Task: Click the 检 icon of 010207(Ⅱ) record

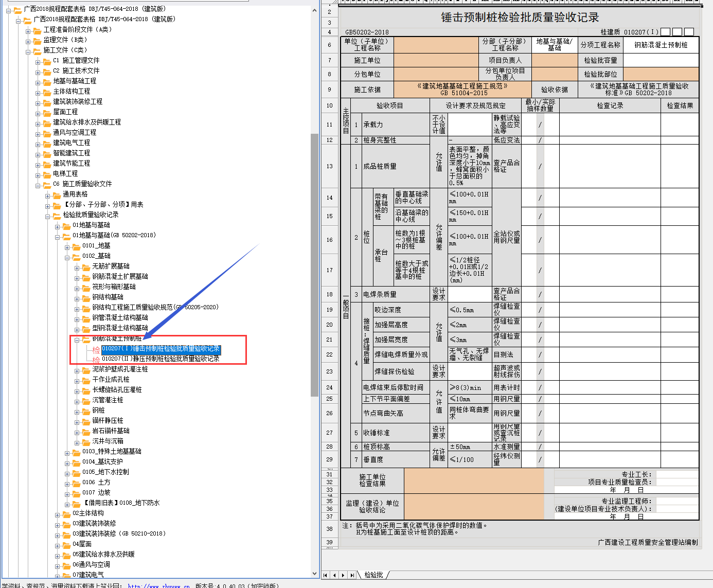Action: coord(96,360)
